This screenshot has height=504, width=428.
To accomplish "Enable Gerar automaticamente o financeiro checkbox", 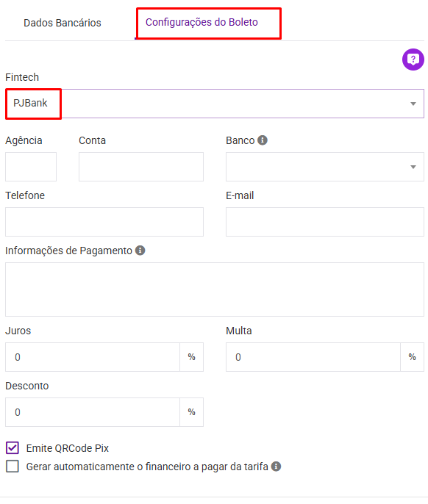I will [x=13, y=466].
